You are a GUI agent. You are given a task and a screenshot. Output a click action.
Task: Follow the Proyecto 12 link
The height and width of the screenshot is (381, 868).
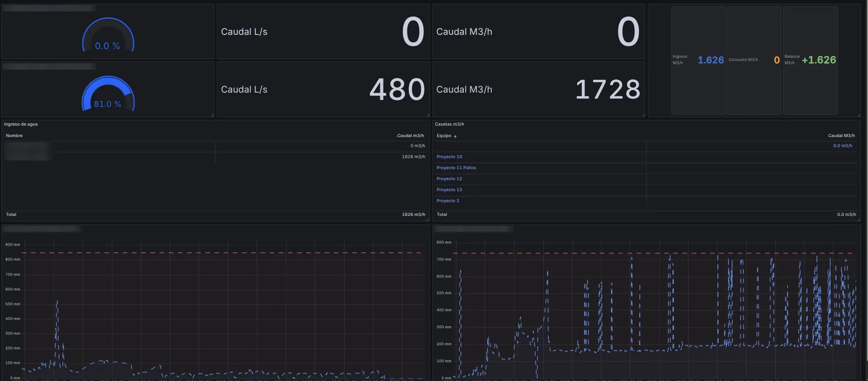(x=449, y=178)
